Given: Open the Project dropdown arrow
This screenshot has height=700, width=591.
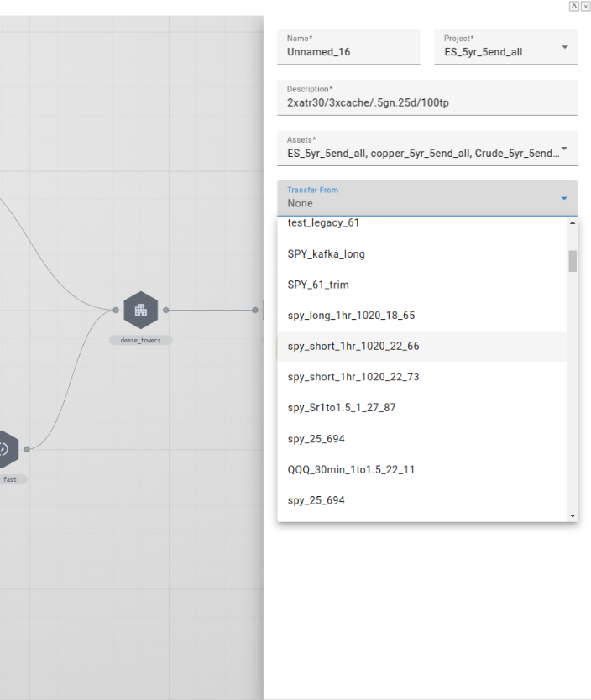Looking at the screenshot, I should click(x=564, y=47).
